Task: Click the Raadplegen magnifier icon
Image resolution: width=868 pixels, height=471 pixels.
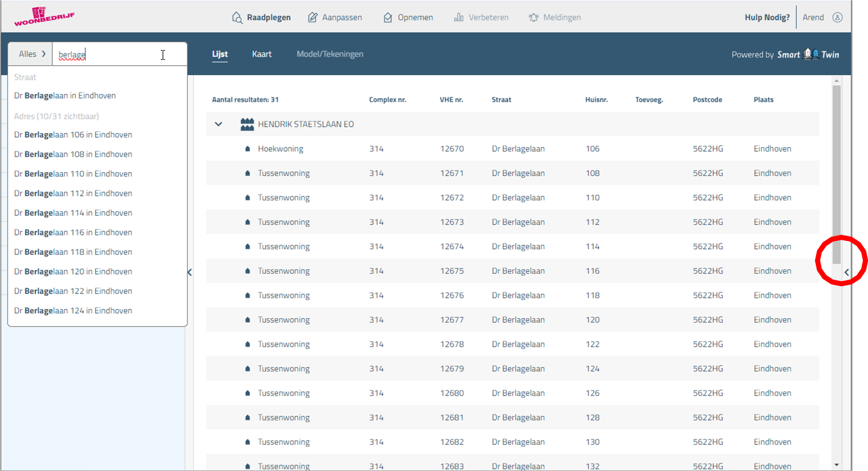Action: [x=237, y=18]
